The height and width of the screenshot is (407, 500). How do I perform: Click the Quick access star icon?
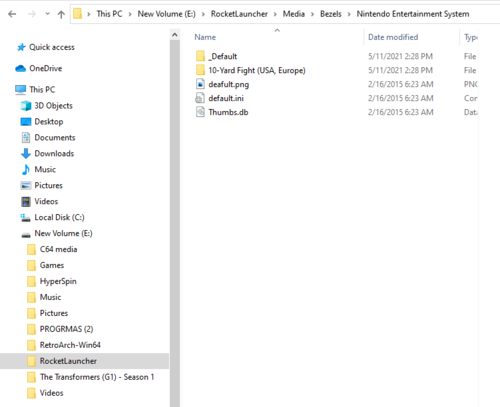[x=21, y=47]
